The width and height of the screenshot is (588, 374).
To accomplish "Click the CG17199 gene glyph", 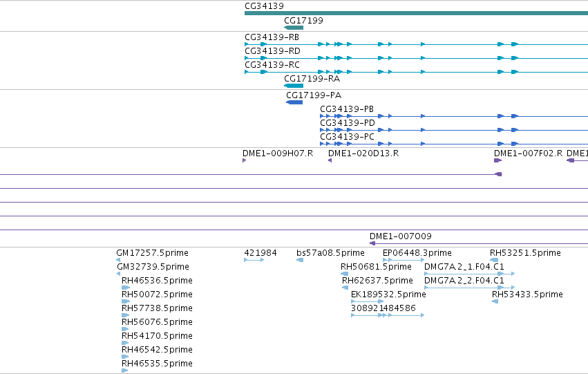I will tap(294, 28).
